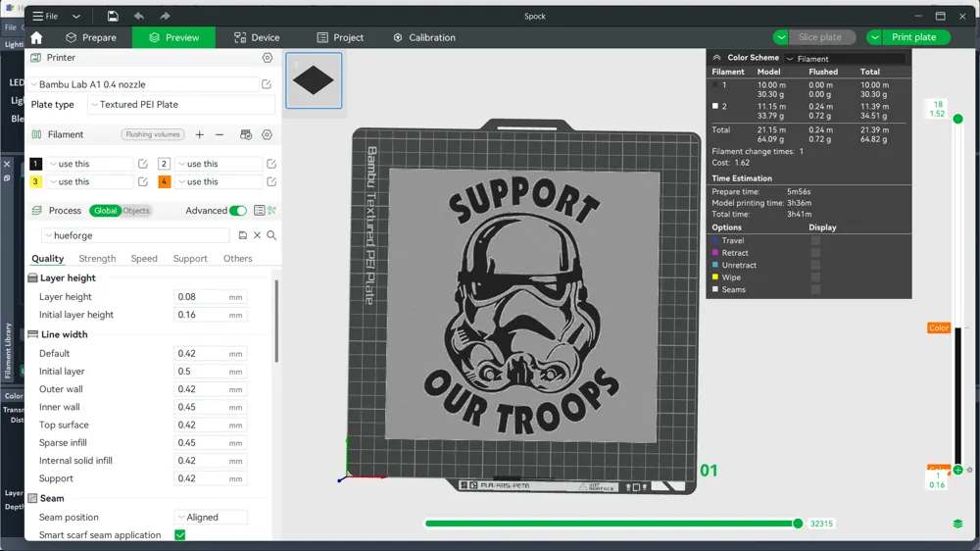Click the layers icon at bottom right
980x551 pixels.
tap(957, 524)
